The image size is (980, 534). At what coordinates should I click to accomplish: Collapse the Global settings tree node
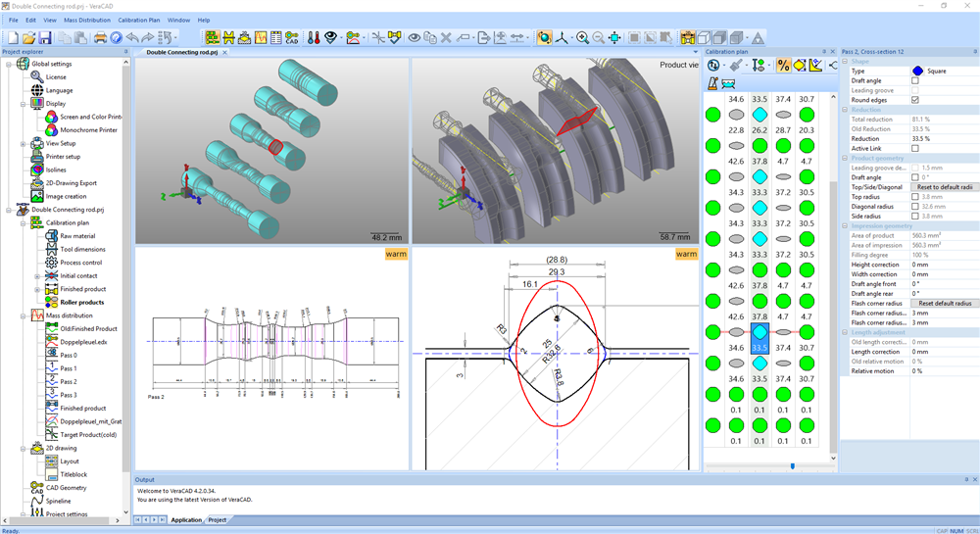[10, 64]
